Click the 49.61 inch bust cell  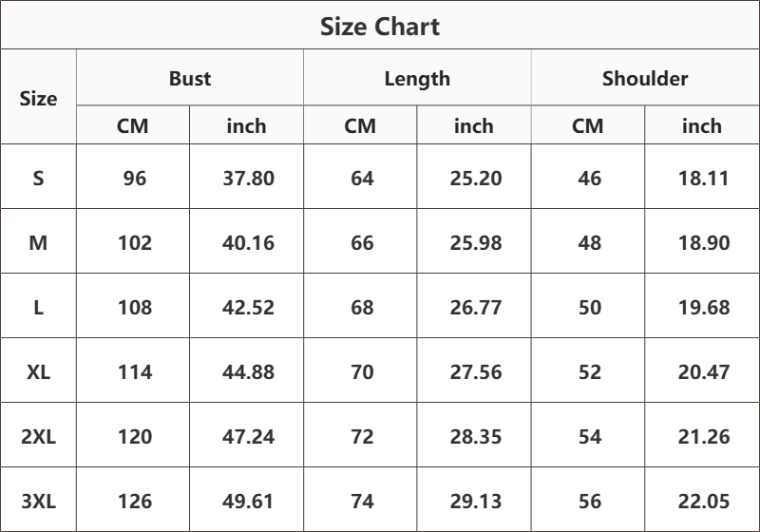pyautogui.click(x=247, y=500)
